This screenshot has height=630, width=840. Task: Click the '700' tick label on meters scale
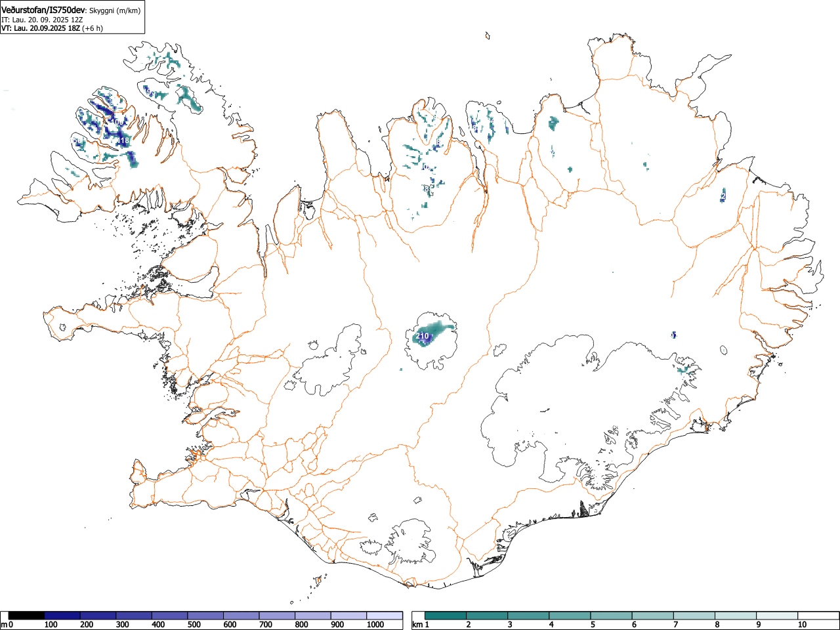[265, 625]
